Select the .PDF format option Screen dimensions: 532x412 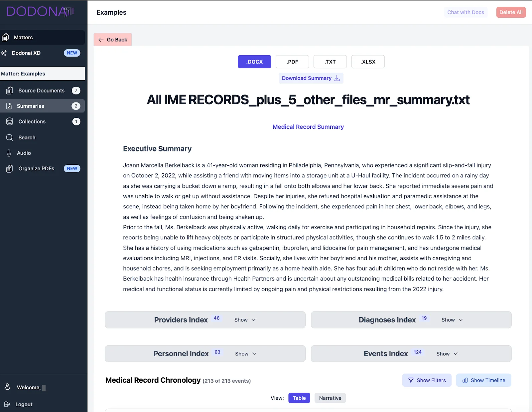[292, 62]
